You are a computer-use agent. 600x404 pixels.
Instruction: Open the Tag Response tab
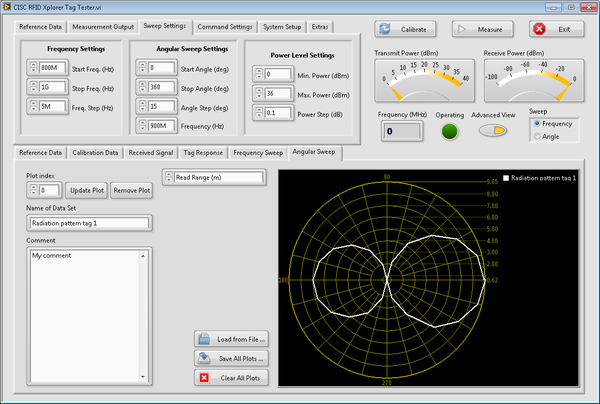(202, 153)
